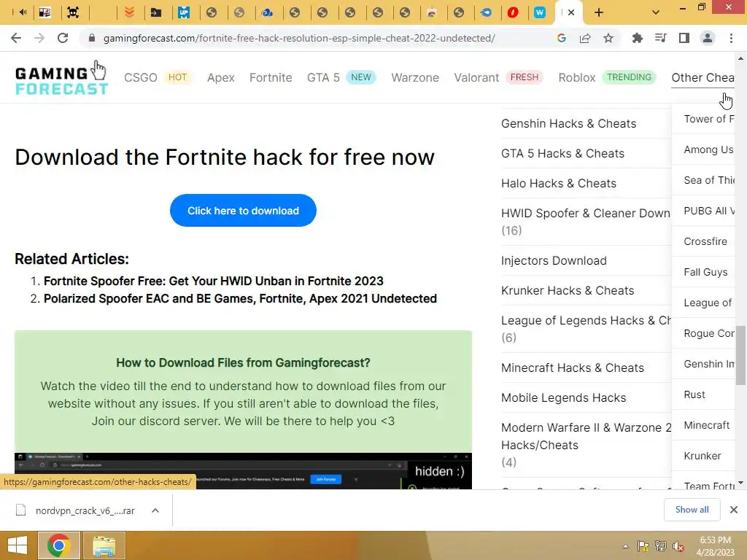Select Fall Guys in the dropdown list
The width and height of the screenshot is (747, 560).
click(705, 272)
